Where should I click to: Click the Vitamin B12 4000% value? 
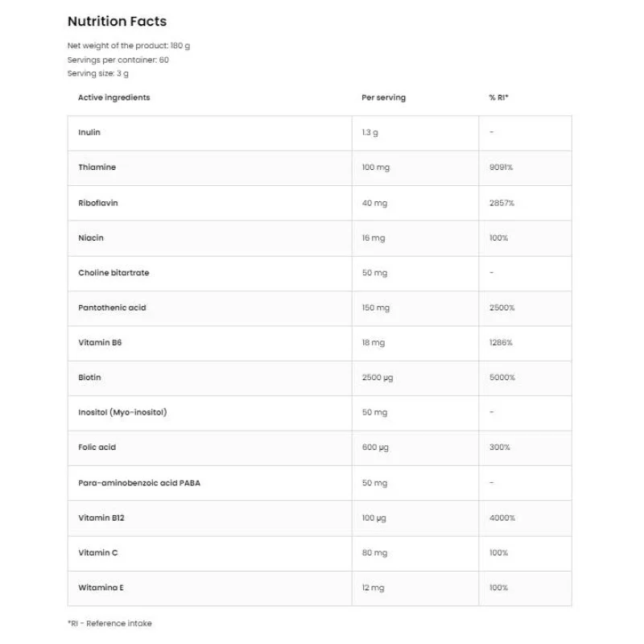(502, 518)
